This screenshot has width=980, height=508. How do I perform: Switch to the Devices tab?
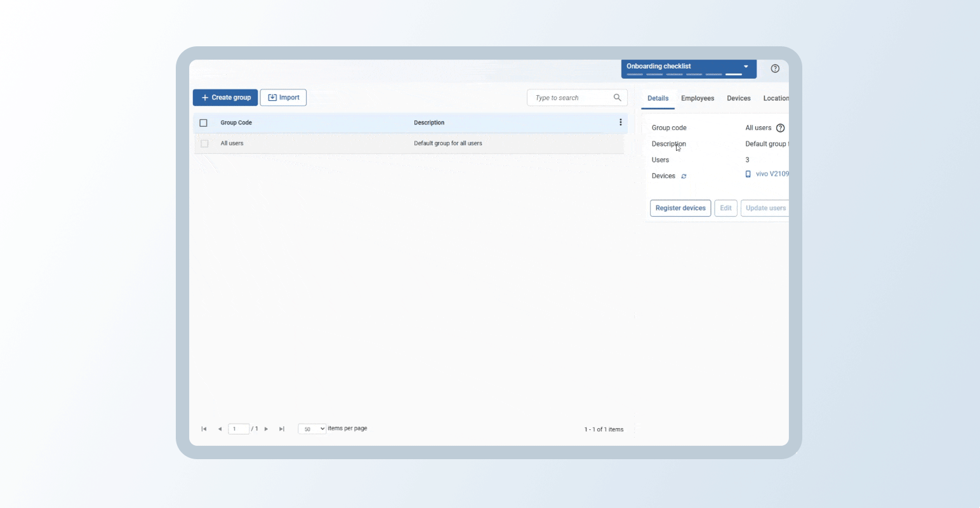[738, 98]
